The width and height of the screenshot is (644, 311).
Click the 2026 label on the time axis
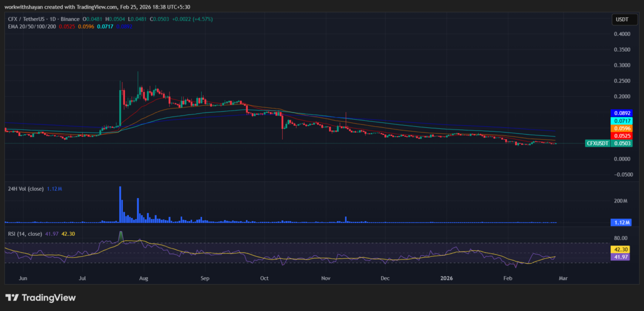point(447,278)
